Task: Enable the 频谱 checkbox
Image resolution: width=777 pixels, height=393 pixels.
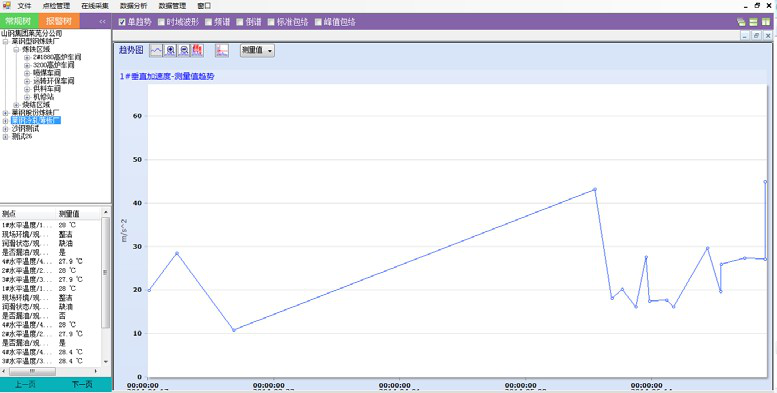Action: pos(209,22)
